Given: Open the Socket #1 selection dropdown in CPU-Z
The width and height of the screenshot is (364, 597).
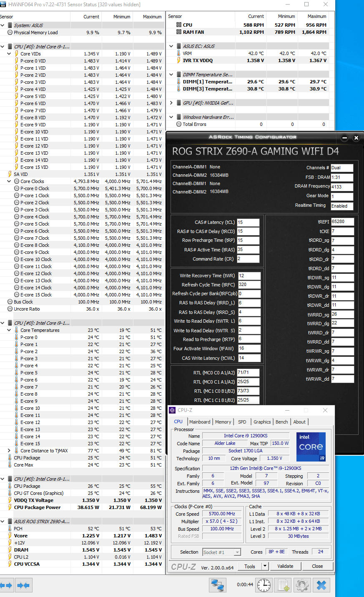Looking at the screenshot, I should point(237,552).
